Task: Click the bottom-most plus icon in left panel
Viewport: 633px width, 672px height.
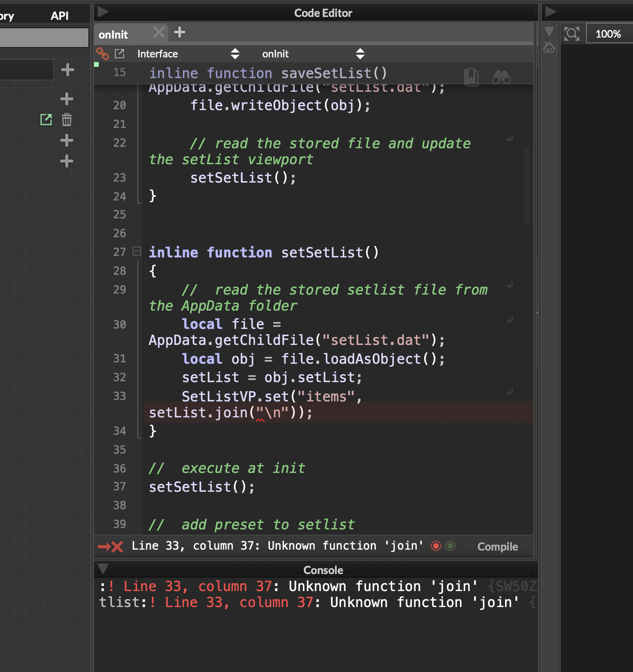Action: tap(67, 161)
